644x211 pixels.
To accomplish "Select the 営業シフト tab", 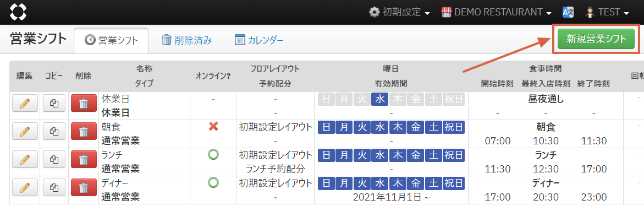I will point(111,41).
